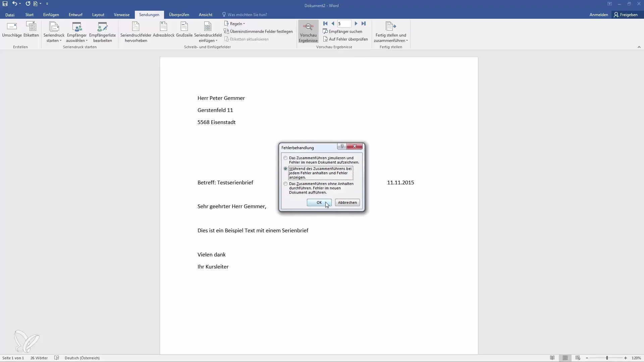Click the Redo/Repeat icon
Image resolution: width=644 pixels, height=362 pixels.
[x=28, y=4]
